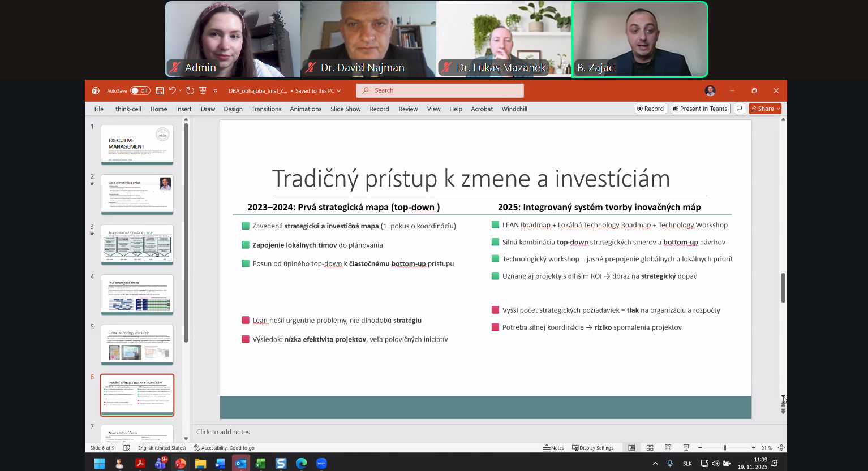The width and height of the screenshot is (868, 471).
Task: Fit slide to current window icon
Action: click(x=781, y=448)
